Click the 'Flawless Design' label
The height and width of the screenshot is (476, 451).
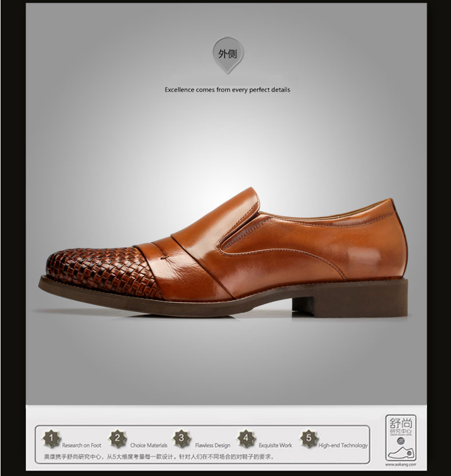click(212, 445)
